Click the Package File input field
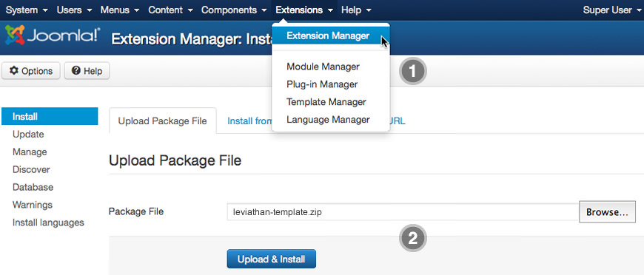The width and height of the screenshot is (644, 275). tap(403, 211)
